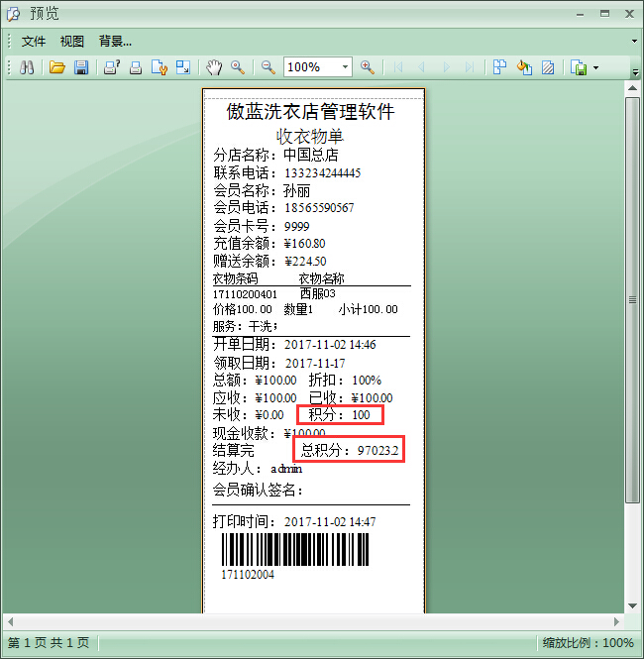
Task: Open a file with the folder icon
Action: point(57,67)
